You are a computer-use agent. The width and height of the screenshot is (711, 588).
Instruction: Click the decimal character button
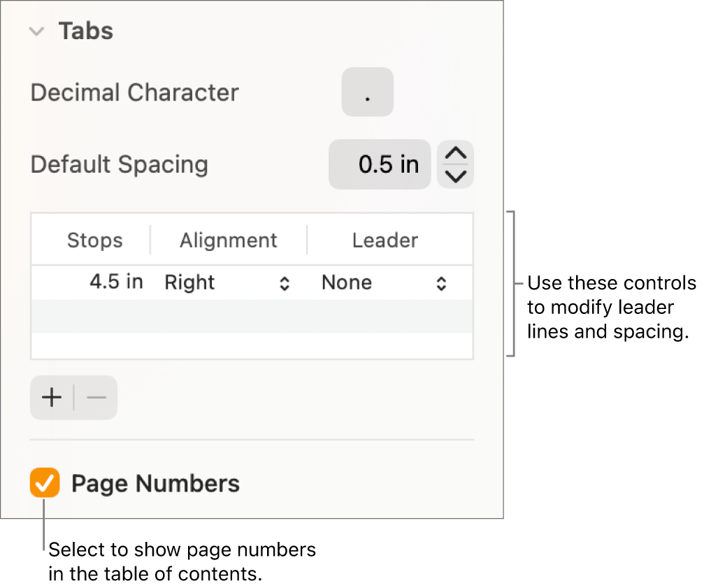coord(367,92)
